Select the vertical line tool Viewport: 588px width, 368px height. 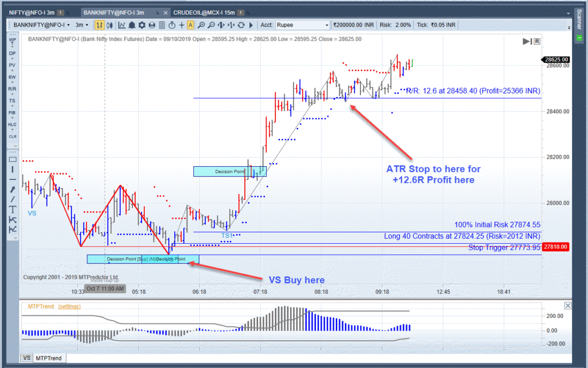(x=13, y=170)
